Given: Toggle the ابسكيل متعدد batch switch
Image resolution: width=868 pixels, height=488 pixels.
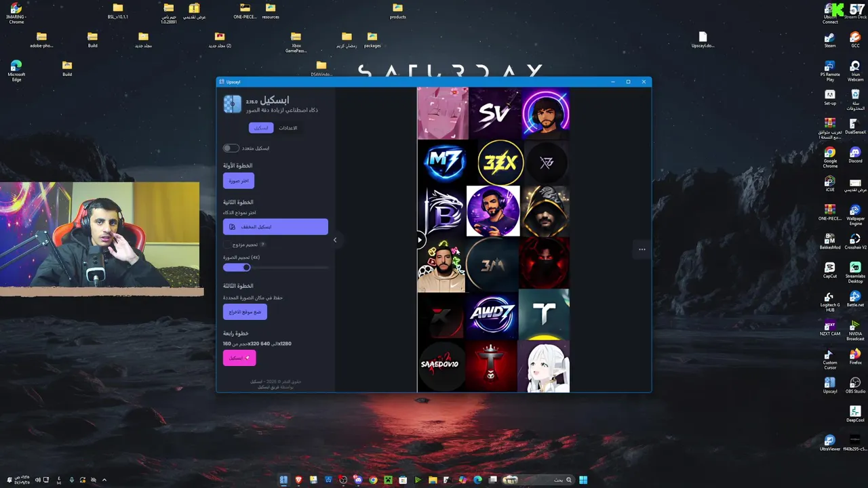Looking at the screenshot, I should [x=231, y=148].
